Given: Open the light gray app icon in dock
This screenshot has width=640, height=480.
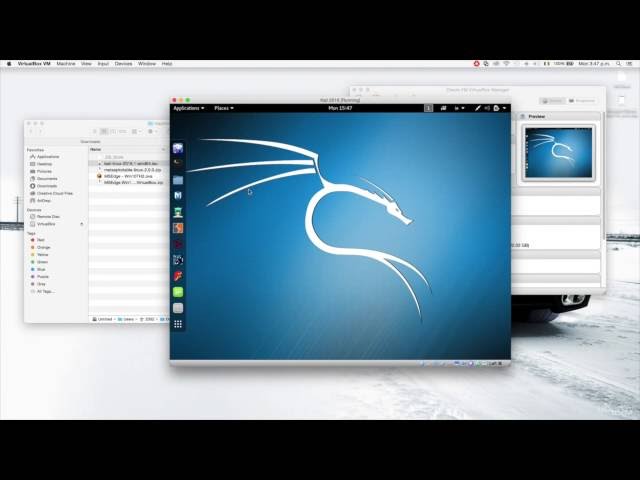Looking at the screenshot, I should pyautogui.click(x=178, y=308).
